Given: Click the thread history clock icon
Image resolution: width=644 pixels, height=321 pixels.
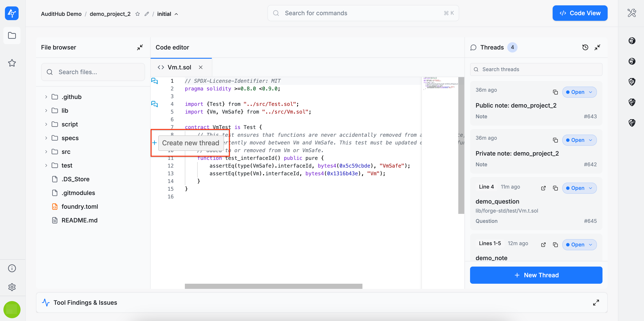Looking at the screenshot, I should point(585,47).
